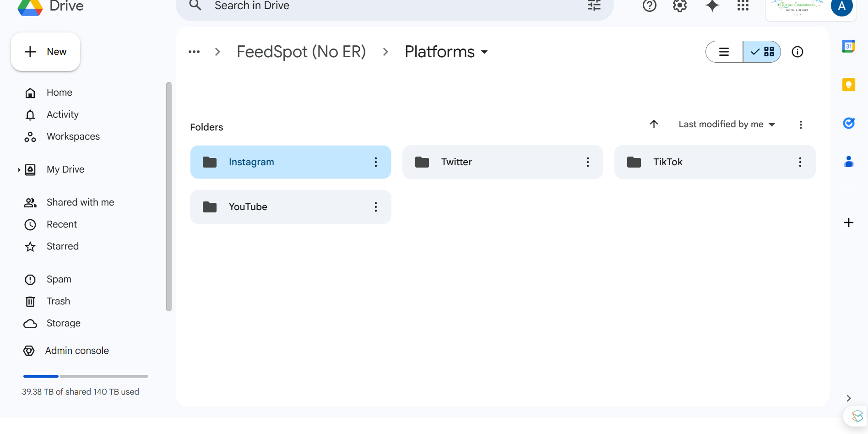Screen dimensions: 868x434
Task: Reverse sort direction arrow
Action: (x=654, y=124)
